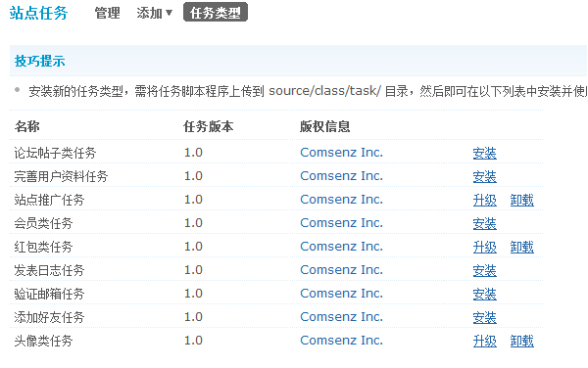The image size is (588, 368).
Task: Upgrade the 站点推广任务 task type
Action: click(484, 200)
